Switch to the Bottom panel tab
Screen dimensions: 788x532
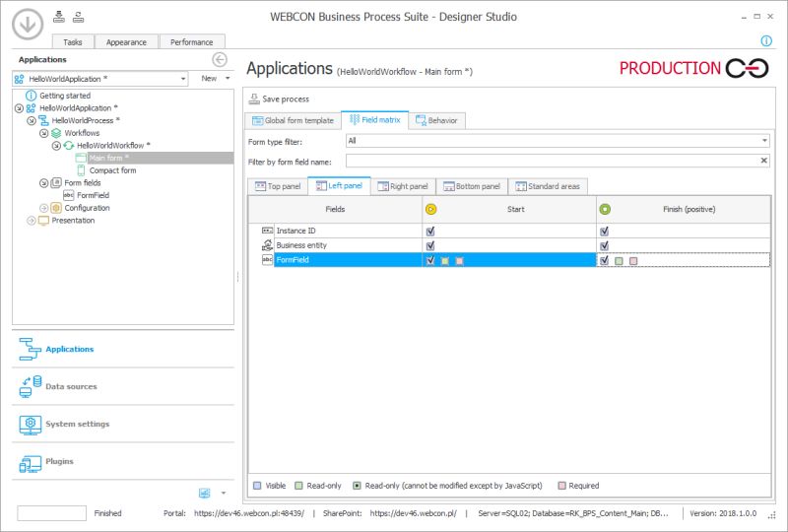[472, 186]
